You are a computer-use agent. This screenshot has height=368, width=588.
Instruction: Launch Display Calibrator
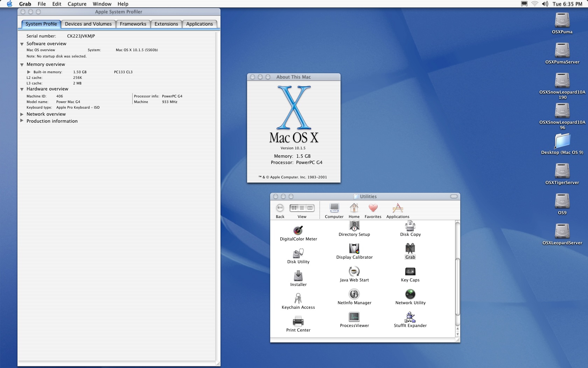354,249
